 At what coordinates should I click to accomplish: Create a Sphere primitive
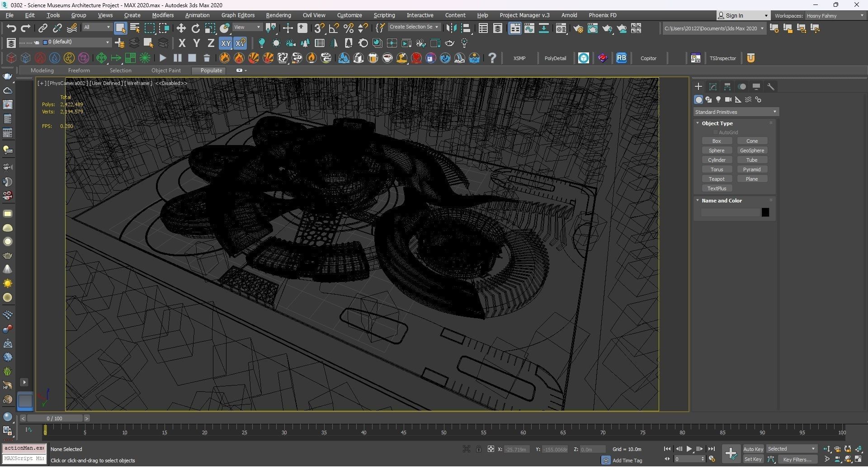717,151
